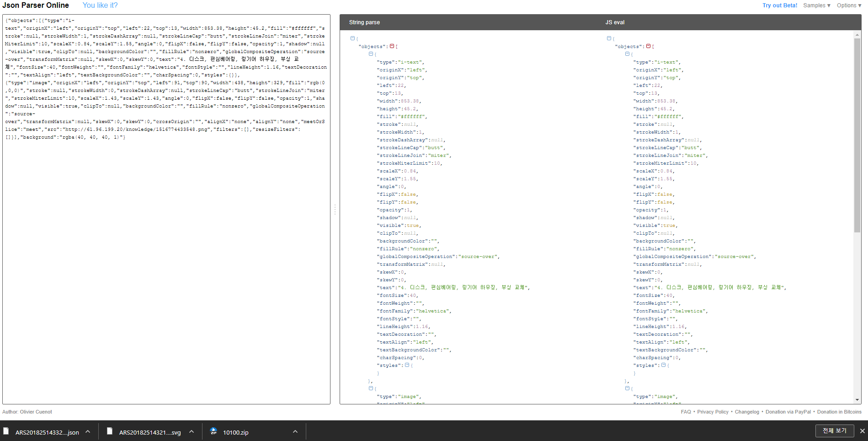Click "type":"image" line in String parse
Viewport: 868px width, 441px height.
(399, 397)
